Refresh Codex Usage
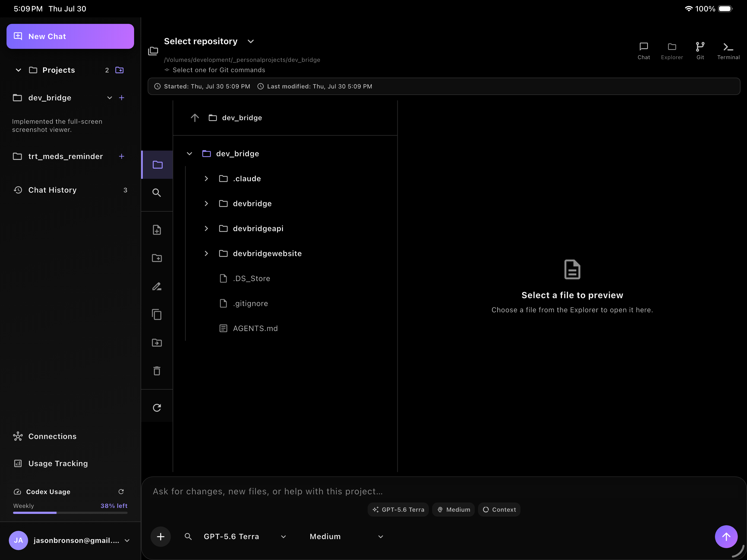This screenshot has width=747, height=560. [121, 492]
